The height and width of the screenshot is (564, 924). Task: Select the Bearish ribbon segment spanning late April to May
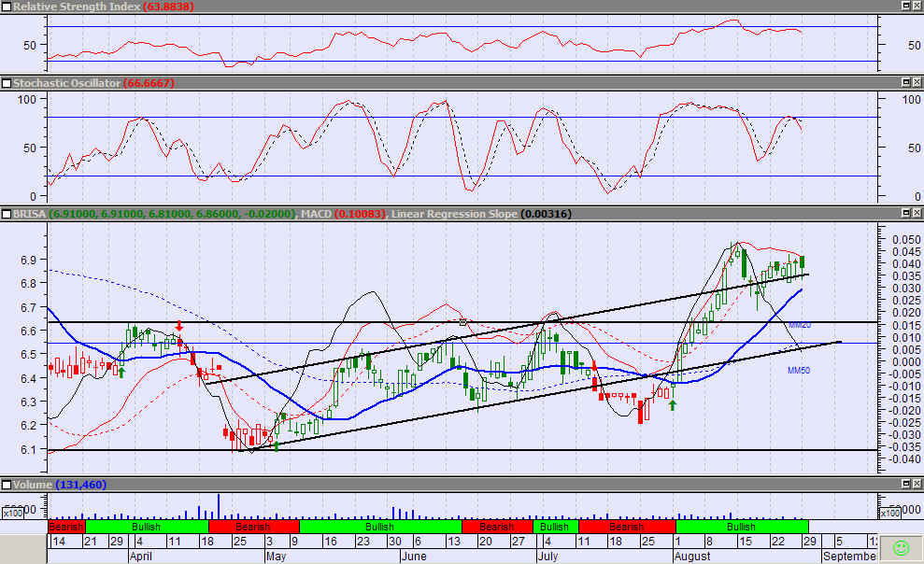point(253,528)
